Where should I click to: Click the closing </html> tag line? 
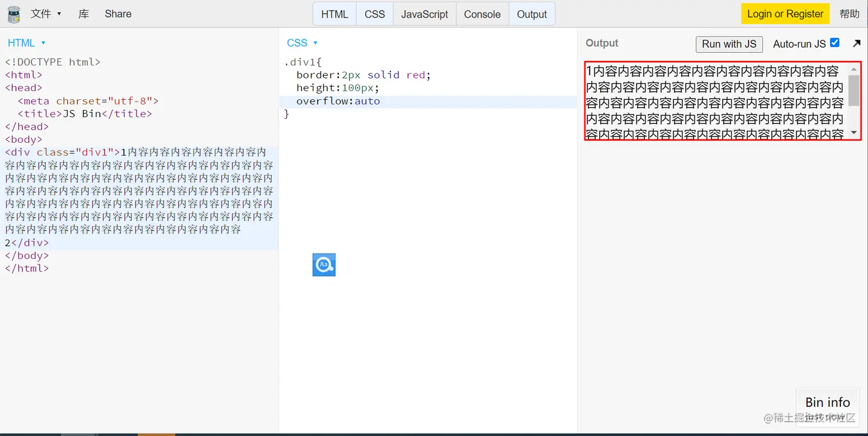click(27, 268)
